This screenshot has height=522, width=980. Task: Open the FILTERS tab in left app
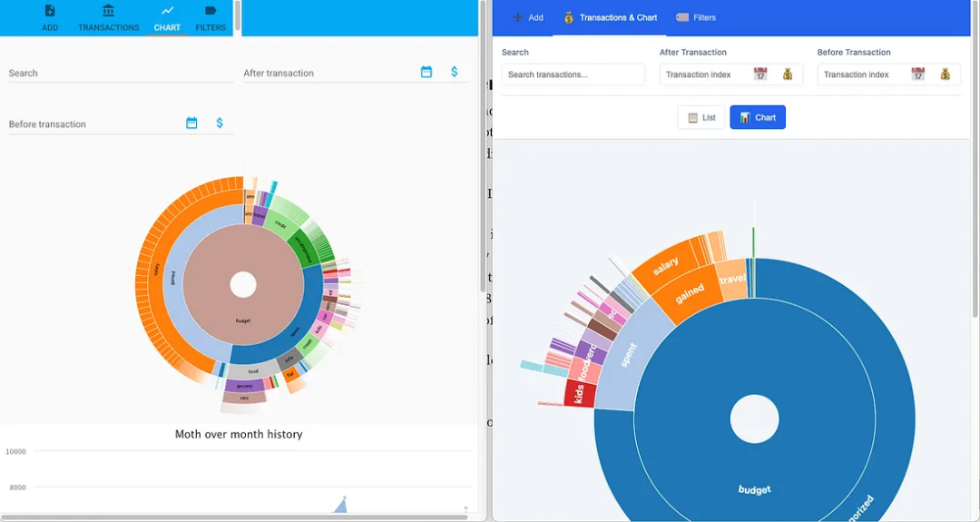tap(211, 18)
